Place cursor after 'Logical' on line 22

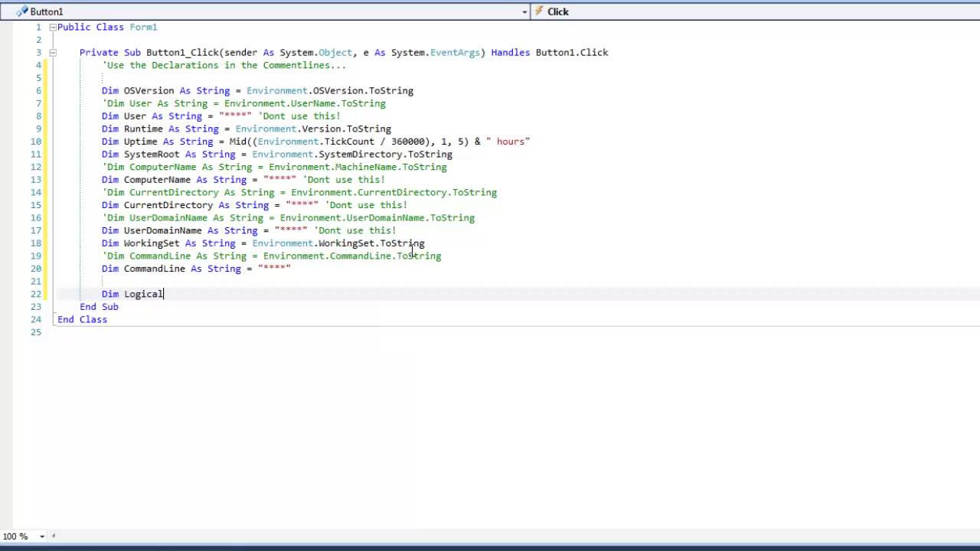pos(164,294)
